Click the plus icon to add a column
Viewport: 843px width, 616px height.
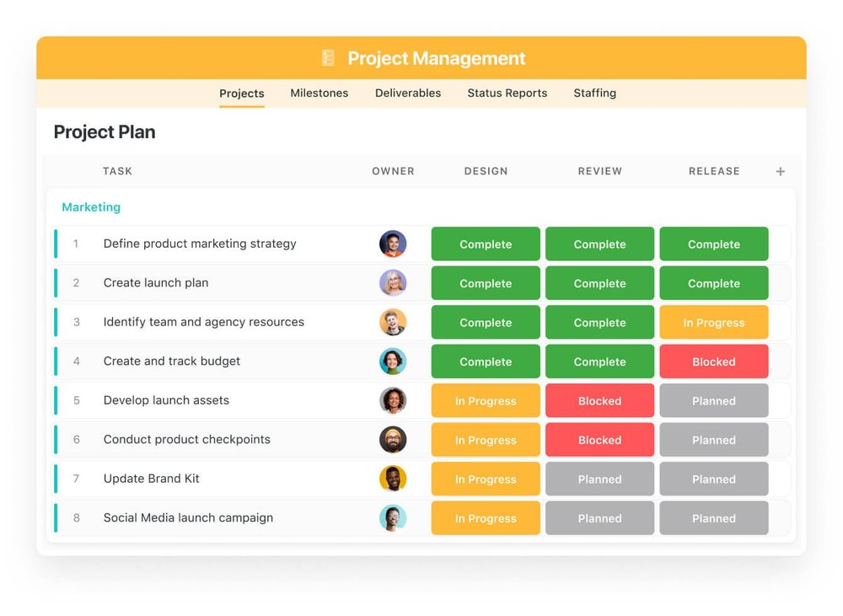click(780, 171)
